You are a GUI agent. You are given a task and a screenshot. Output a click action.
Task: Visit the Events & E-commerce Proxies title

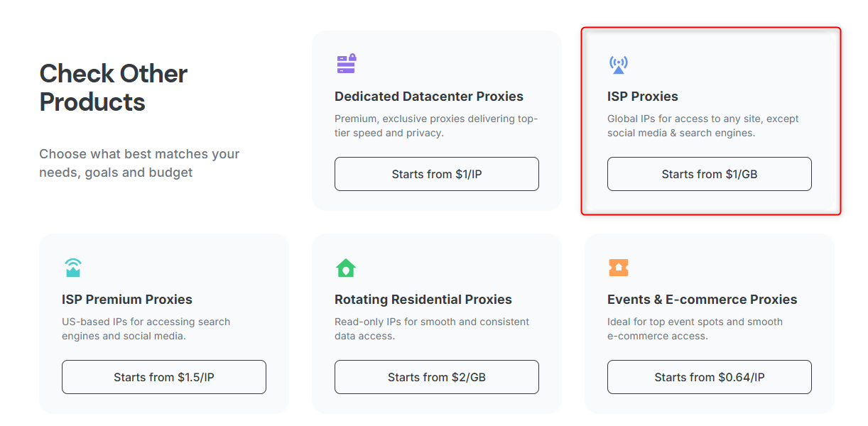(702, 300)
